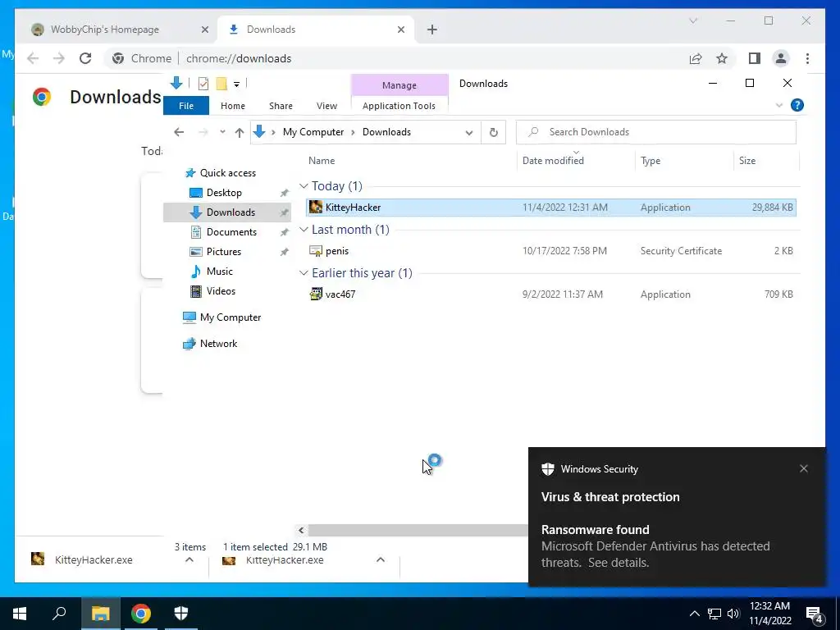Switch to the View ribbon tab

click(x=326, y=106)
